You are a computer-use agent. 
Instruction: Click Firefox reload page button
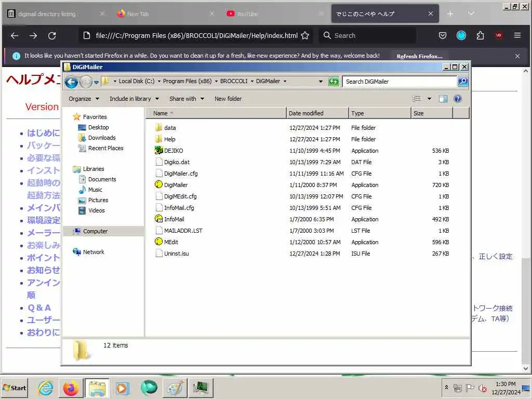[52, 36]
